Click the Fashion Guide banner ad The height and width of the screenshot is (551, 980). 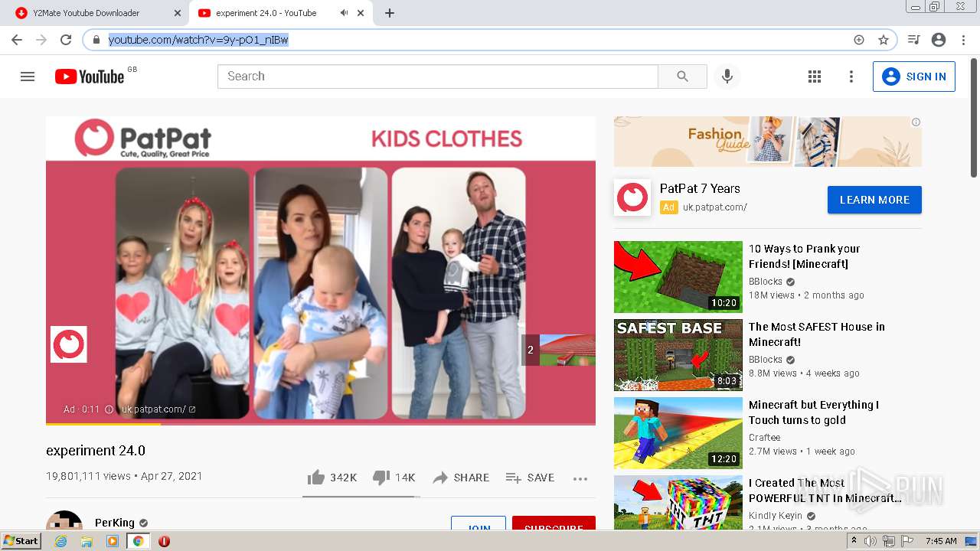(x=768, y=142)
